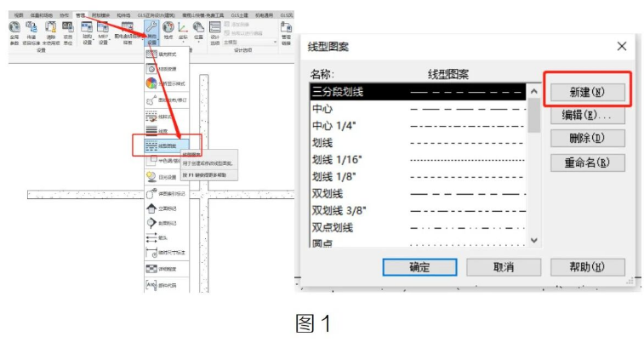
Task: Choose 分析显示样式 colorful pie entry
Action: [x=167, y=83]
